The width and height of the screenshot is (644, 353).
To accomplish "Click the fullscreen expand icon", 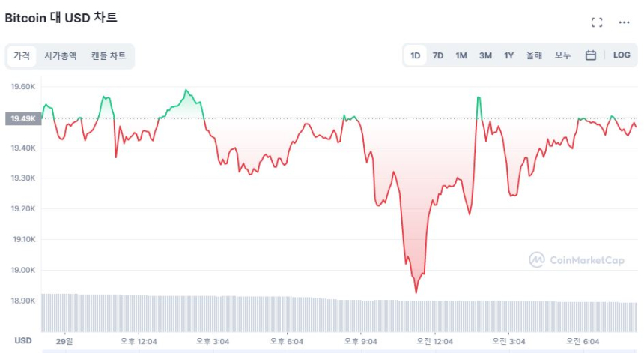I will tap(597, 22).
